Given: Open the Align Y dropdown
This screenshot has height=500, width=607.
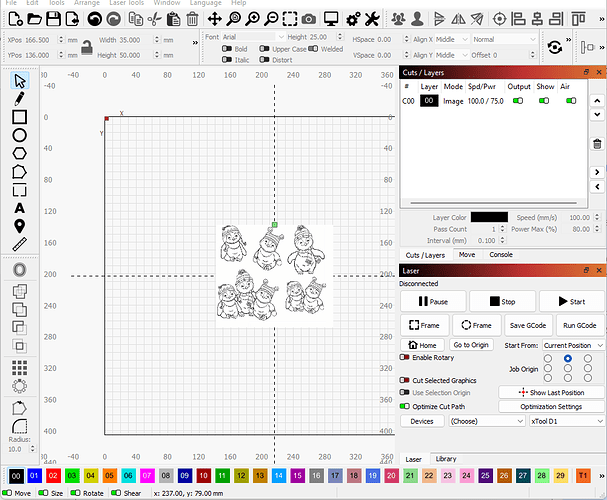Looking at the screenshot, I should pos(452,55).
